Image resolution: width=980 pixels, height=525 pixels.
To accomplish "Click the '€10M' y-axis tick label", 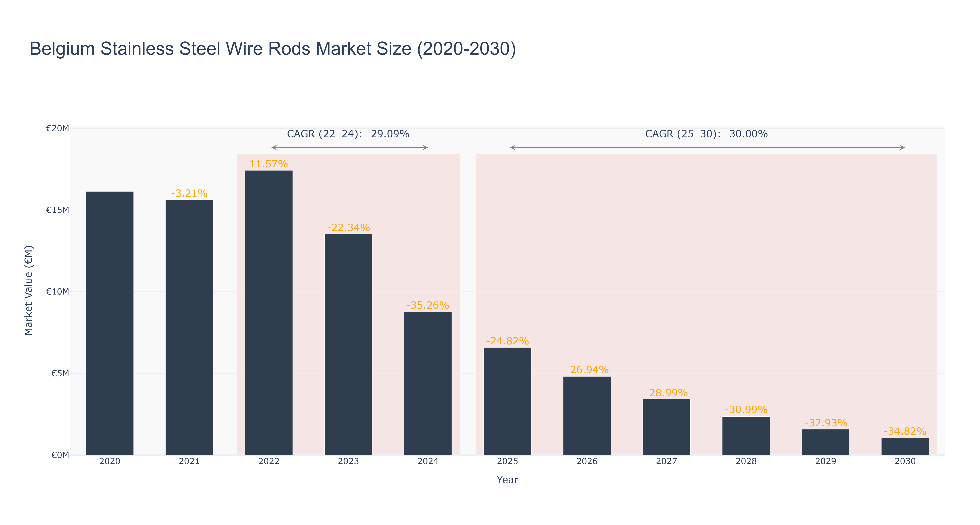I will pyautogui.click(x=57, y=292).
